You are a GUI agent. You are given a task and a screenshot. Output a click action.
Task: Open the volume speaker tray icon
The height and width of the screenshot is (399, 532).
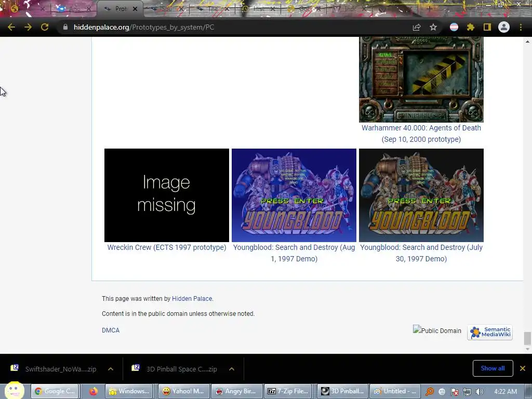(x=480, y=392)
